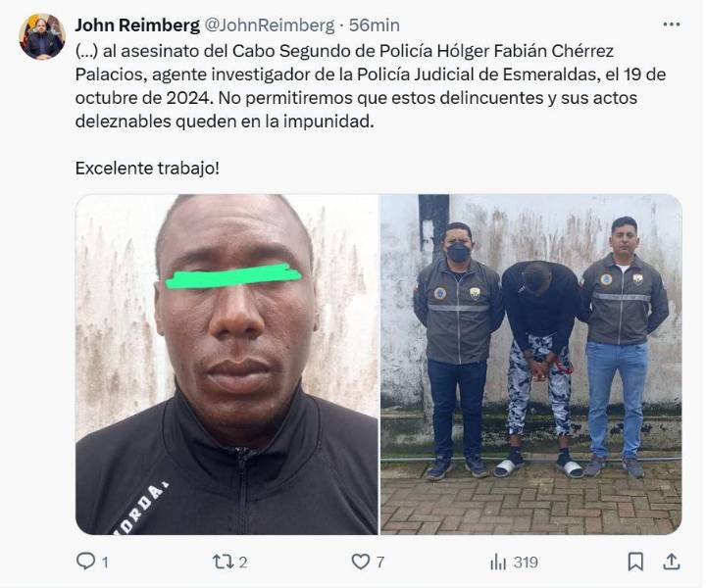Click the 'Excelente trabajo!' text line

point(147,169)
